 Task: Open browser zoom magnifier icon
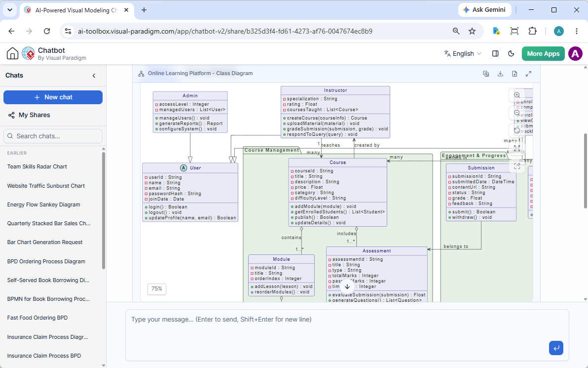coord(456,31)
